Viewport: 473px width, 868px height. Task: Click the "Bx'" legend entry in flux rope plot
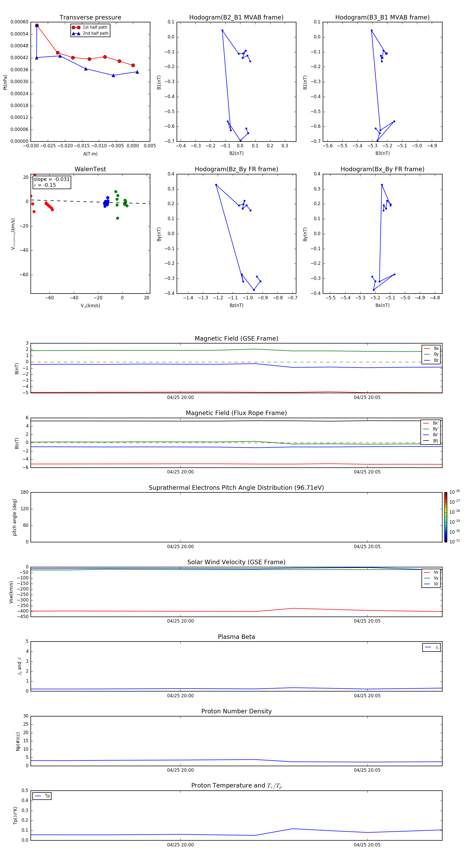click(431, 423)
